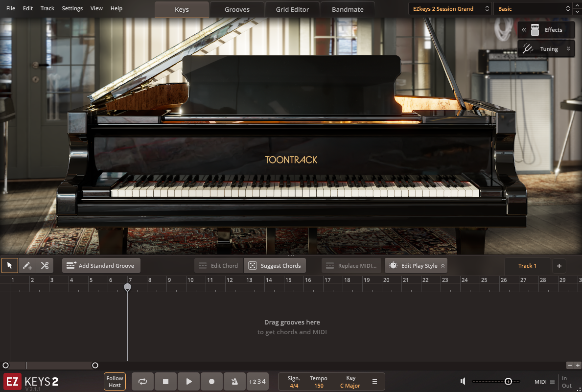This screenshot has height=392, width=582.
Task: Click the Record button
Action: click(x=211, y=381)
